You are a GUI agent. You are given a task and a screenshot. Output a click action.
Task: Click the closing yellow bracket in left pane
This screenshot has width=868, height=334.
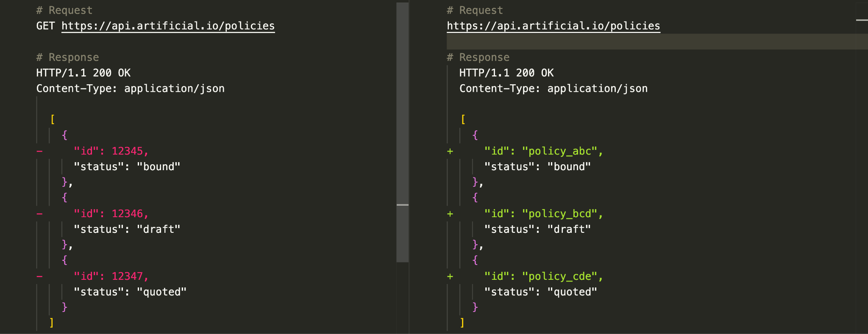52,323
